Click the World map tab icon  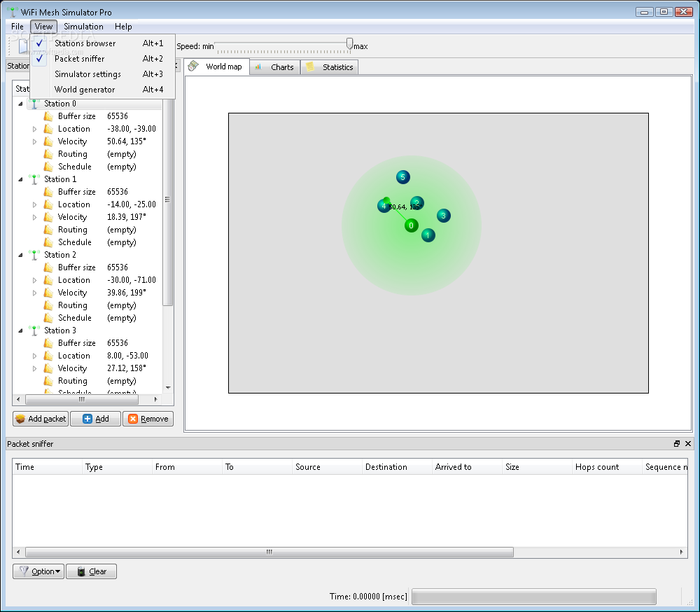coord(193,67)
